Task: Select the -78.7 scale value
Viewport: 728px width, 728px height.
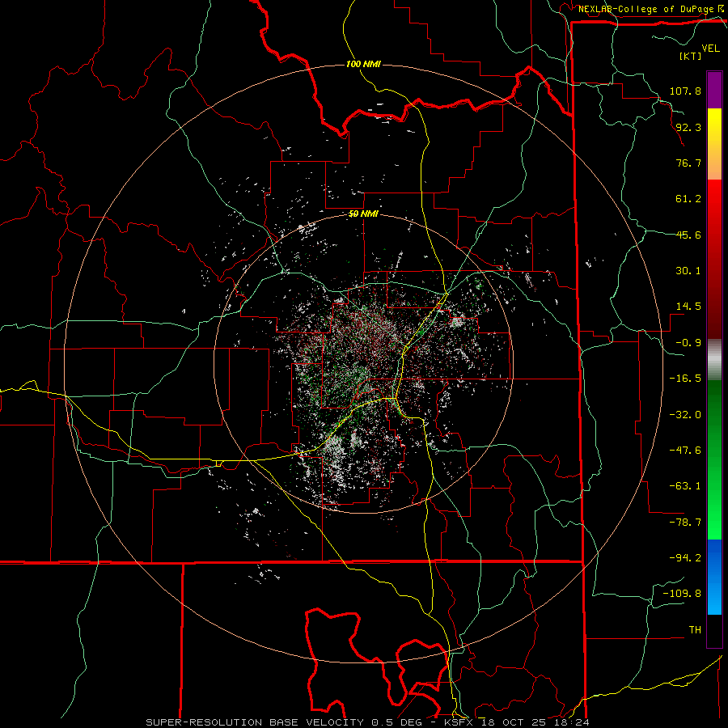Action: click(685, 523)
